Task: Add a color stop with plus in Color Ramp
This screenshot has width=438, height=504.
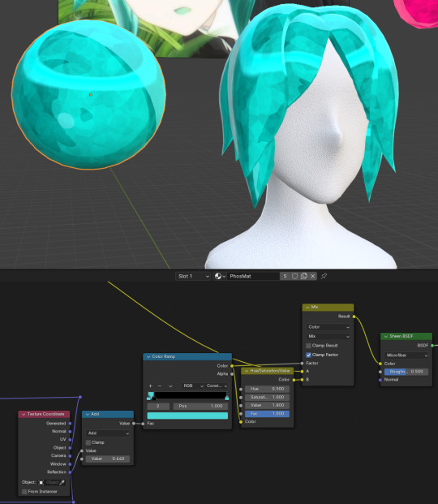Action: [x=150, y=386]
